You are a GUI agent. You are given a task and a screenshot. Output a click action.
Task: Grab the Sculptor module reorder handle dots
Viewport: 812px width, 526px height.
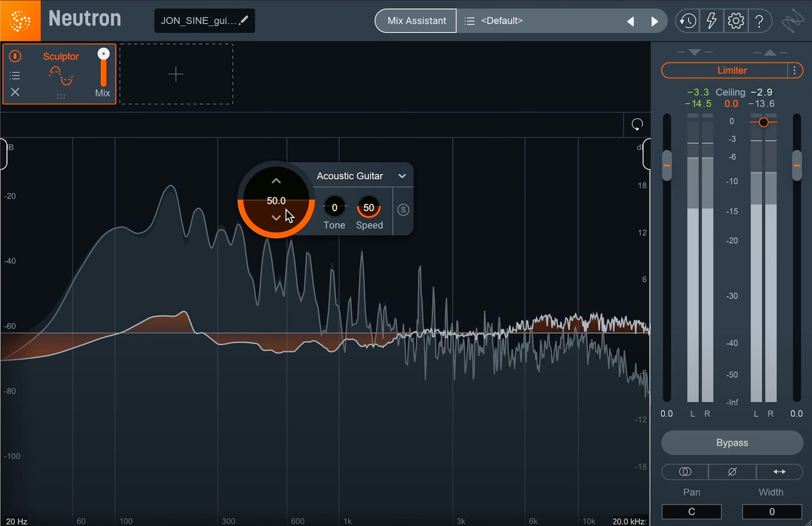[x=61, y=96]
